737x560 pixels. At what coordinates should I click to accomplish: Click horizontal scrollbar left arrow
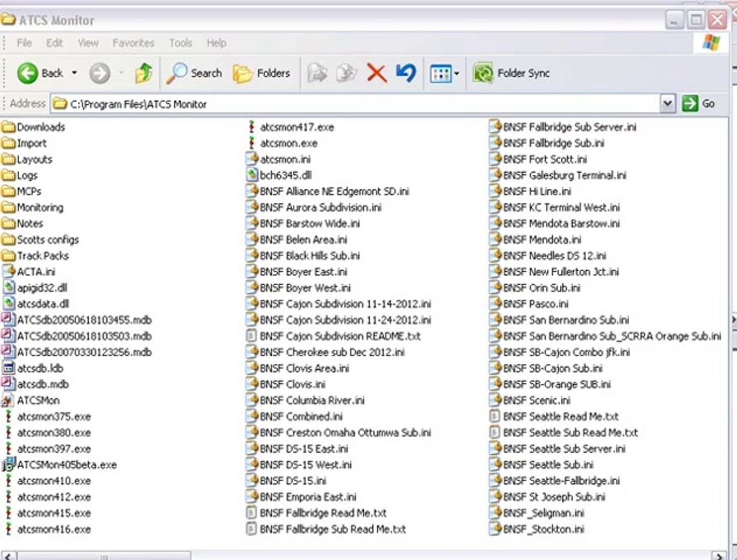8,556
